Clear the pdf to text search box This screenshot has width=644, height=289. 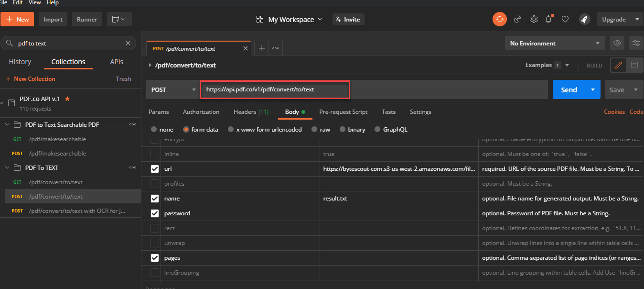click(128, 43)
